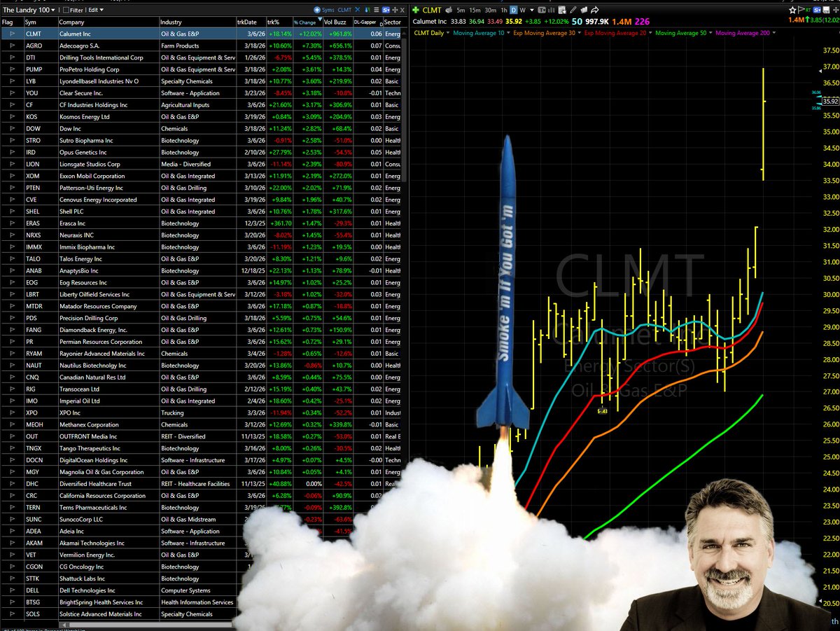Image resolution: width=840 pixels, height=631 pixels.
Task: Click the blue S share icon in watchlist header
Action: coord(386,10)
